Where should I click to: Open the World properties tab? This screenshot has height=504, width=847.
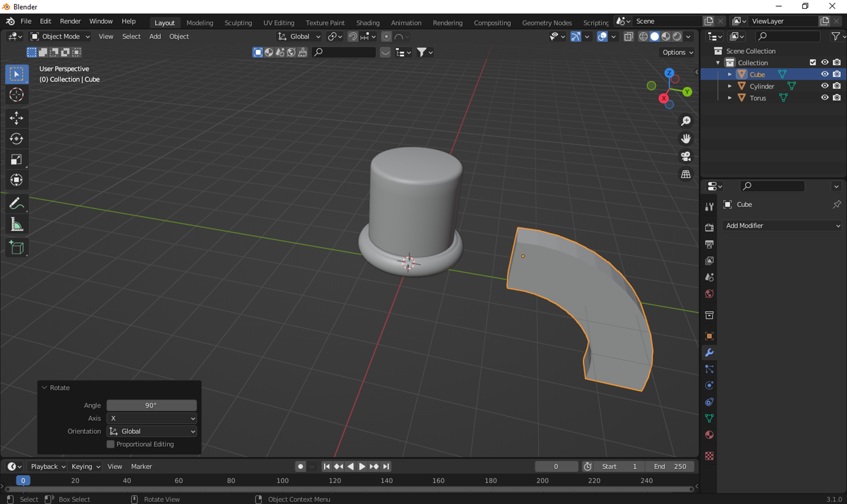coord(709,294)
